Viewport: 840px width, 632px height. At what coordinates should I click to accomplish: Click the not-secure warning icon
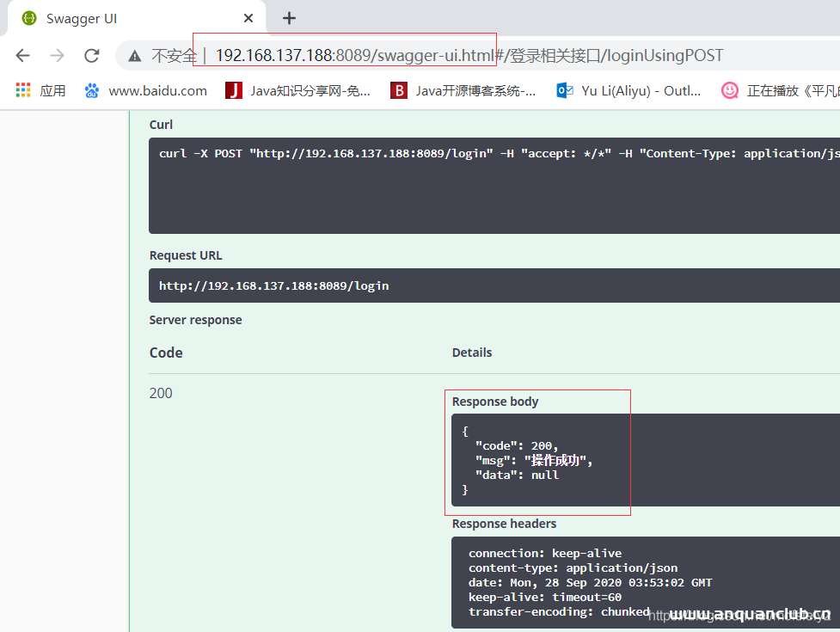[135, 56]
